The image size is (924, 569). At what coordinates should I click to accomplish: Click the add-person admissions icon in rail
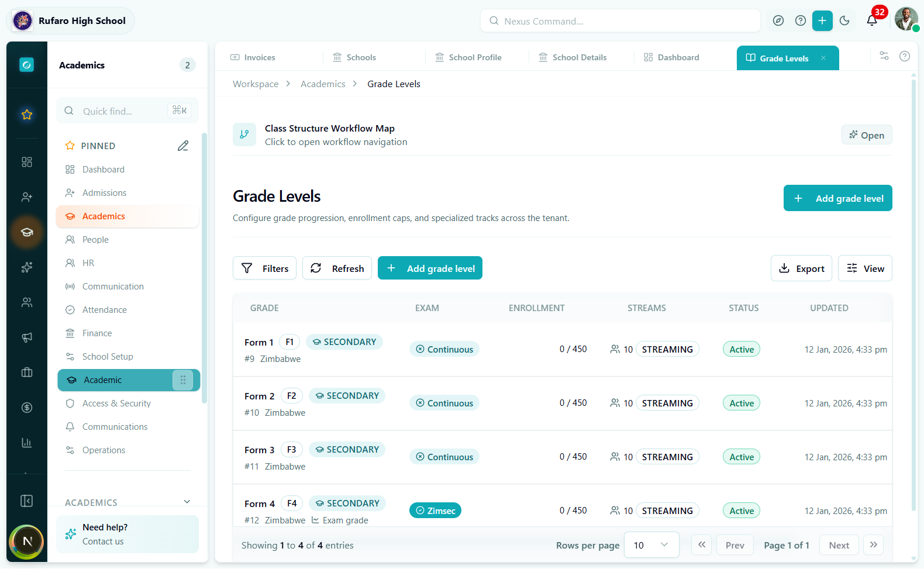(27, 197)
